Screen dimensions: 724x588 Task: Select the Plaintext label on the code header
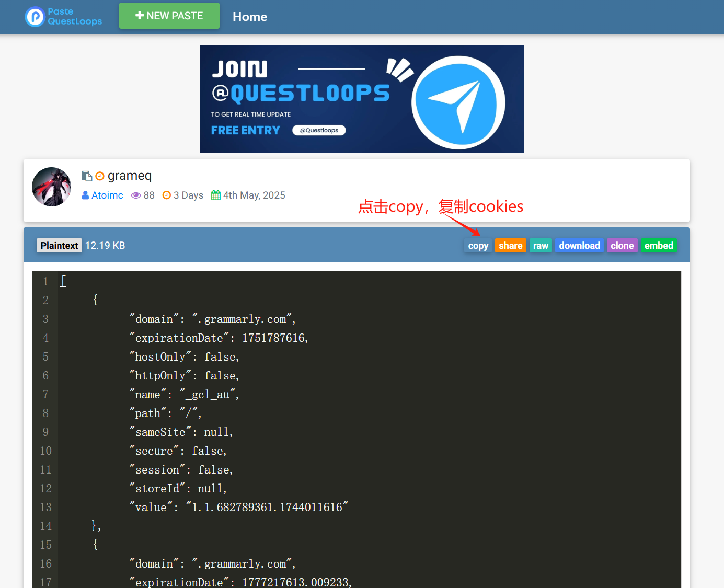click(x=59, y=245)
